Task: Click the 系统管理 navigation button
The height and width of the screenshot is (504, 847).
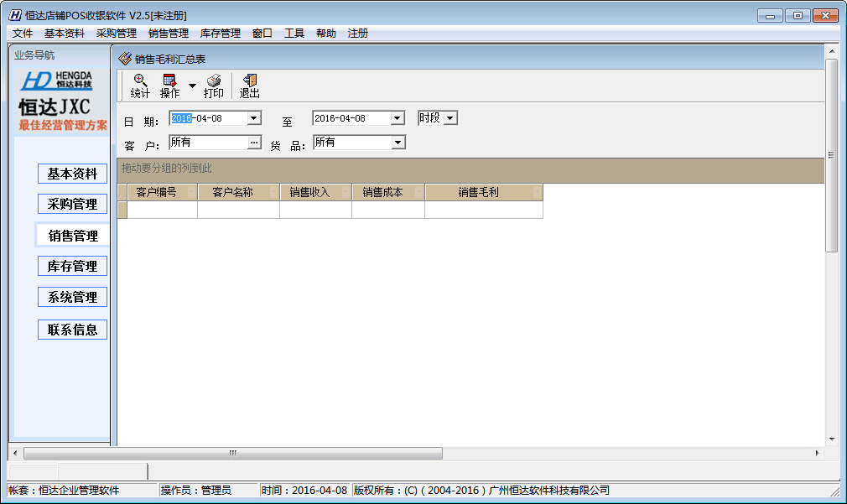Action: (72, 297)
